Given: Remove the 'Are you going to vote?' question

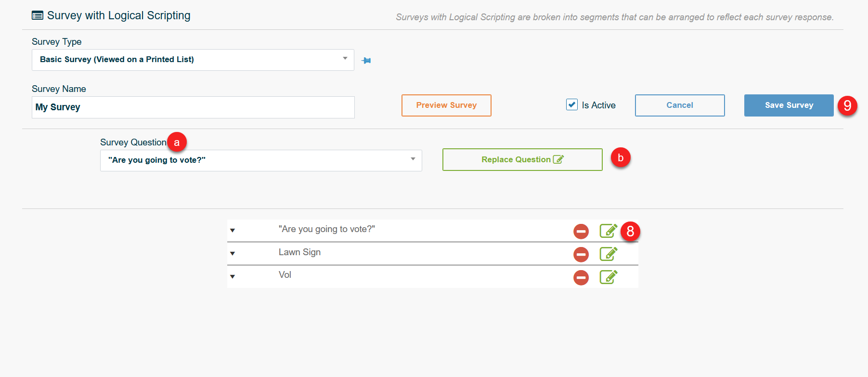Looking at the screenshot, I should click(581, 231).
